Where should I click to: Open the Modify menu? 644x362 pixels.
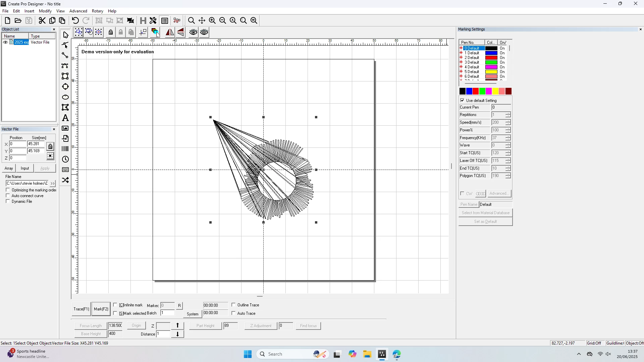[x=45, y=11]
